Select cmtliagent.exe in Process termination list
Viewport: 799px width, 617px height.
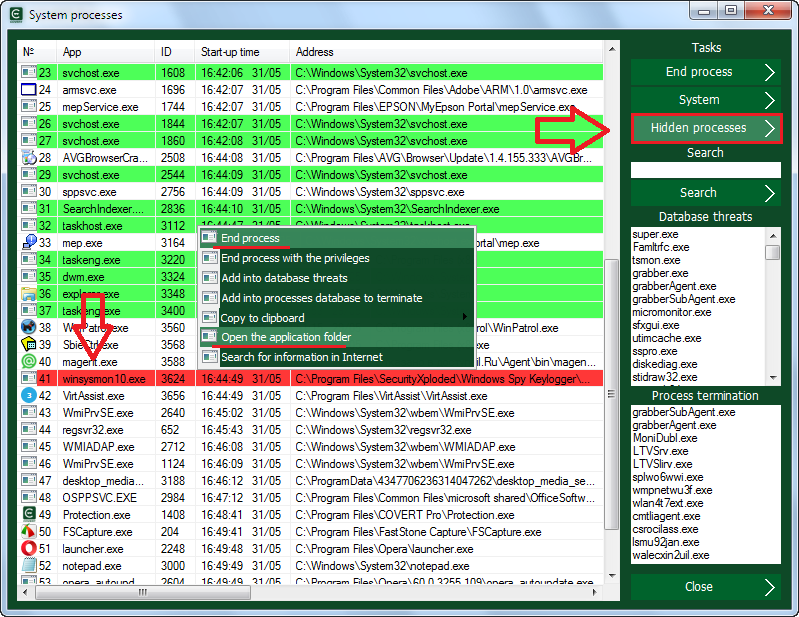667,516
